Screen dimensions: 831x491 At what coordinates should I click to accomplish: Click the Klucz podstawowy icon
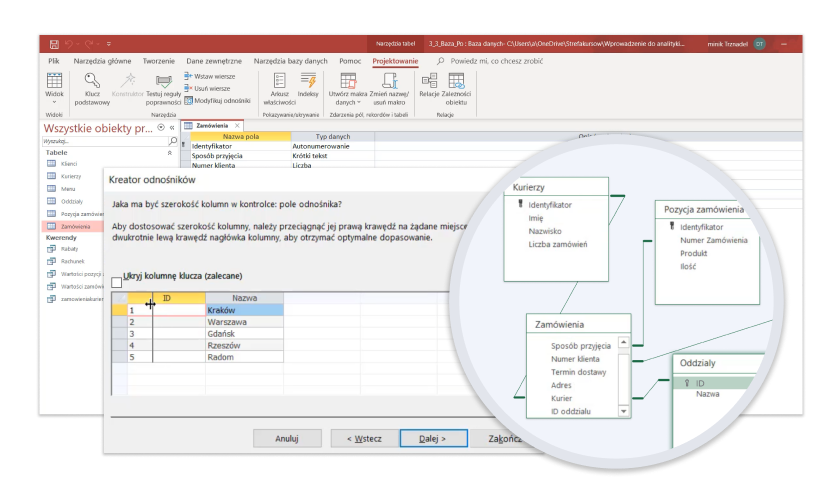click(92, 87)
